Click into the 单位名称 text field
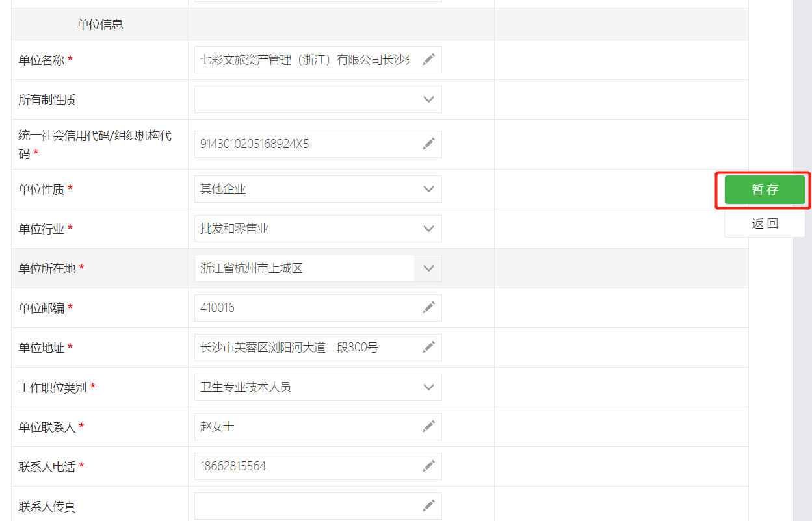 tap(306, 60)
